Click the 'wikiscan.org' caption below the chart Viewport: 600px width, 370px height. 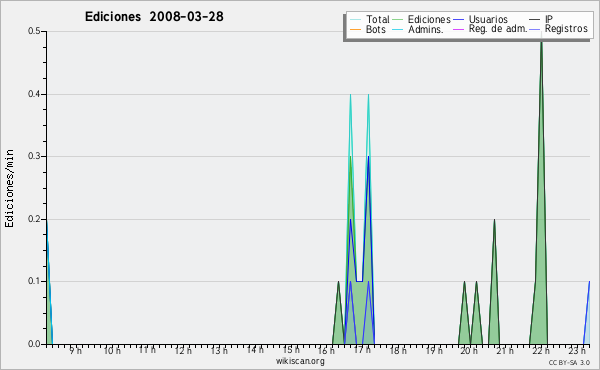click(x=300, y=361)
